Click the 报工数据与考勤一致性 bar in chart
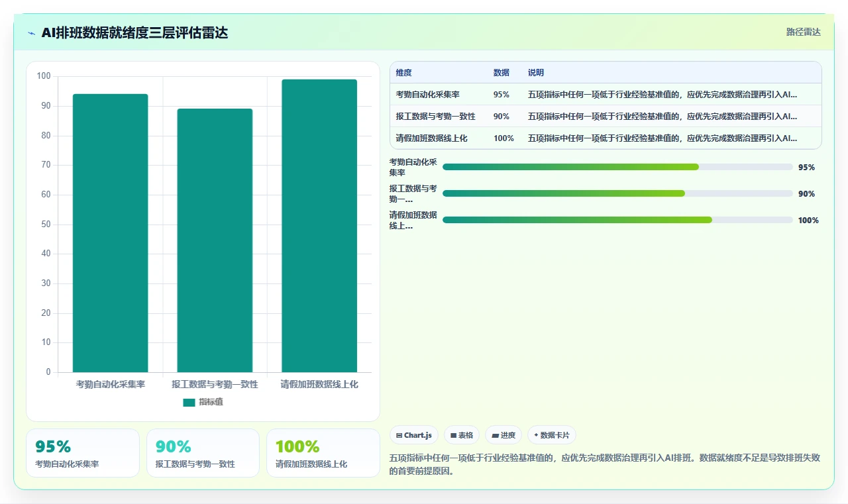 pyautogui.click(x=215, y=240)
